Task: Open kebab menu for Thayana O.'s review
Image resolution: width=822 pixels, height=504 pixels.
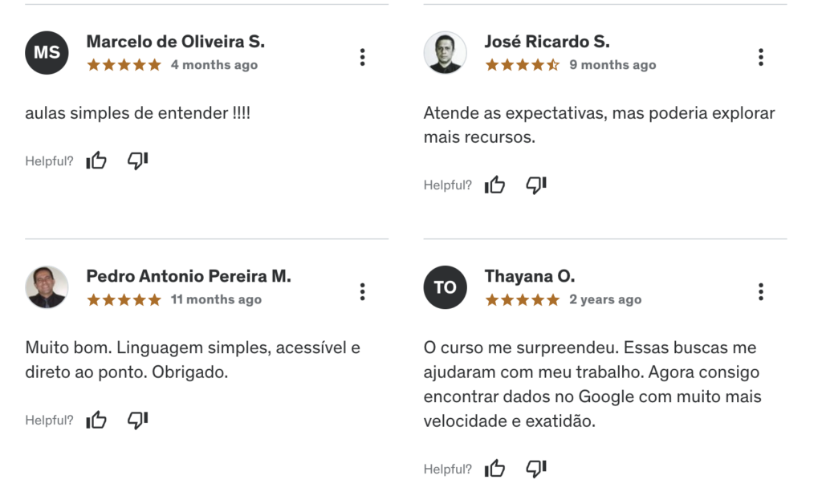Action: coord(761,292)
